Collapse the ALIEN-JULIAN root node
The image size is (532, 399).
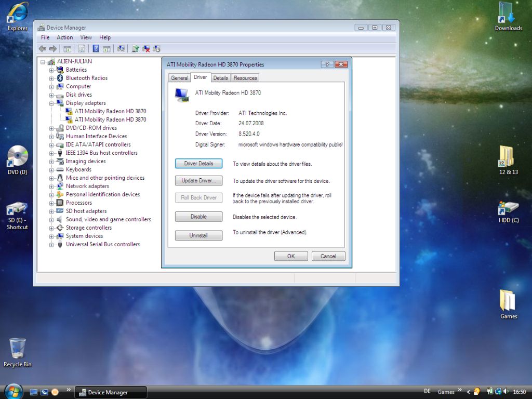(43, 62)
